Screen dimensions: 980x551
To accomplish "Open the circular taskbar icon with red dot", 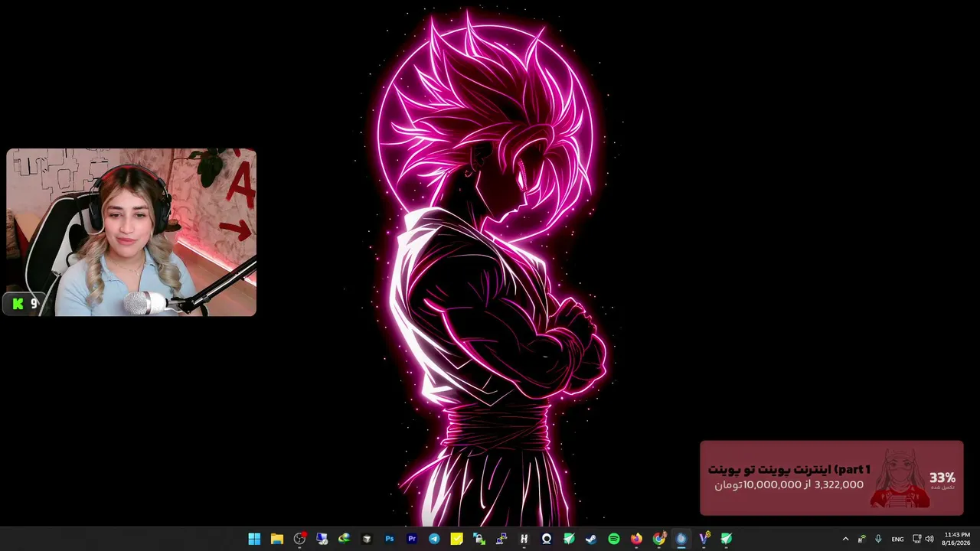I will (299, 539).
